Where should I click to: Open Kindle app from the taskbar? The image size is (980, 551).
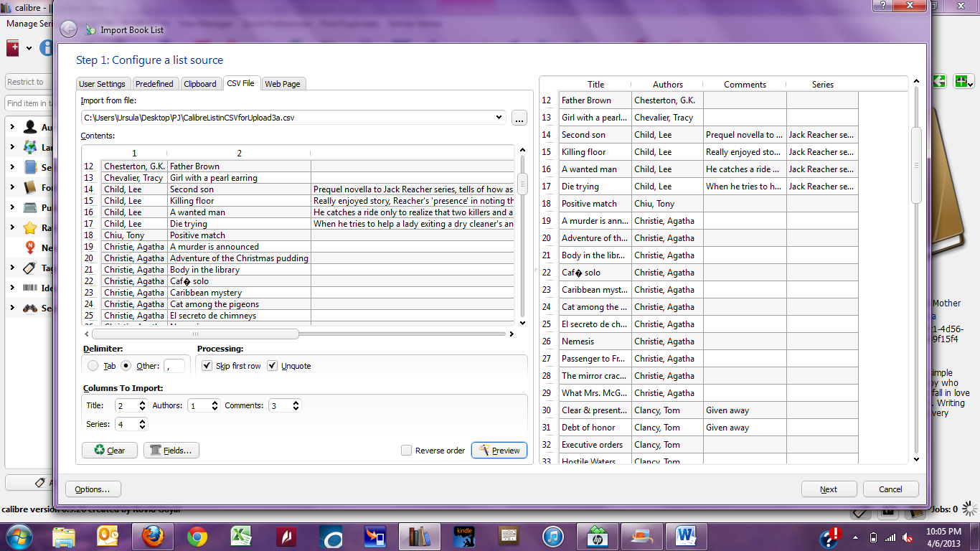465,536
